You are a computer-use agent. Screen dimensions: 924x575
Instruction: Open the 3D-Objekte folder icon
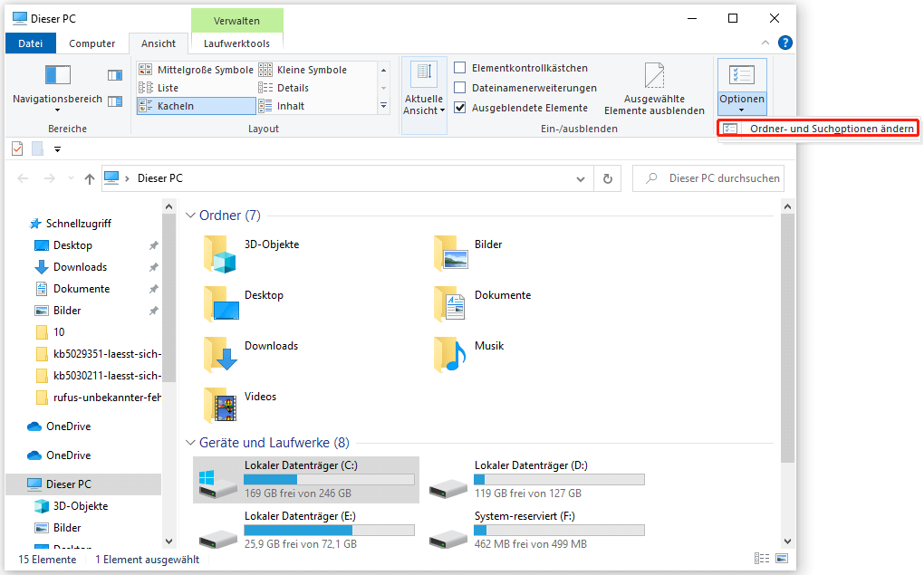[220, 254]
